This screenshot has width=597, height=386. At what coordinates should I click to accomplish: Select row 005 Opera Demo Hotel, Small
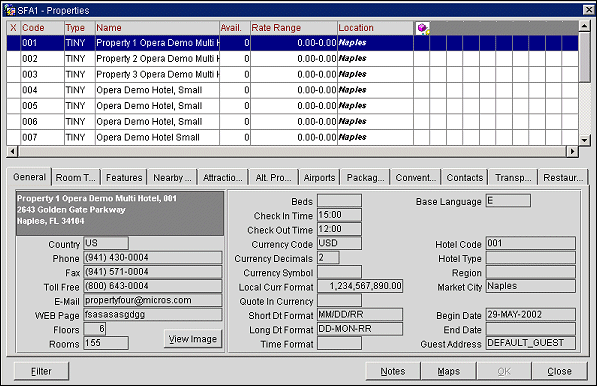coord(292,106)
